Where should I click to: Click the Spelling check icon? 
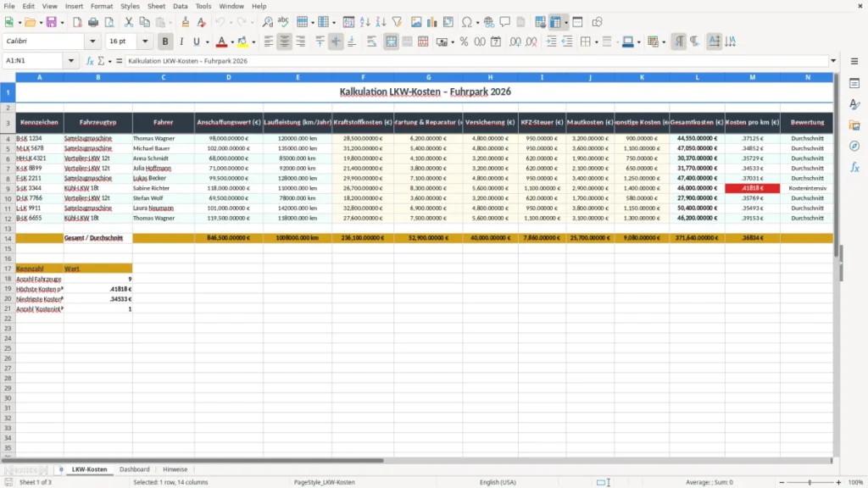pos(283,22)
